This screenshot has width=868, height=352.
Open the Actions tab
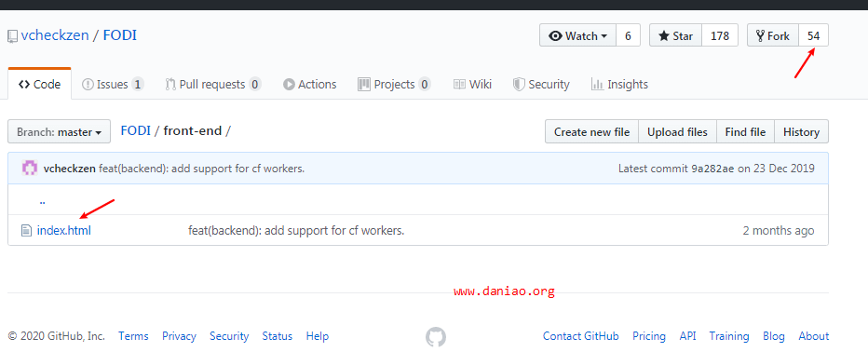(310, 84)
